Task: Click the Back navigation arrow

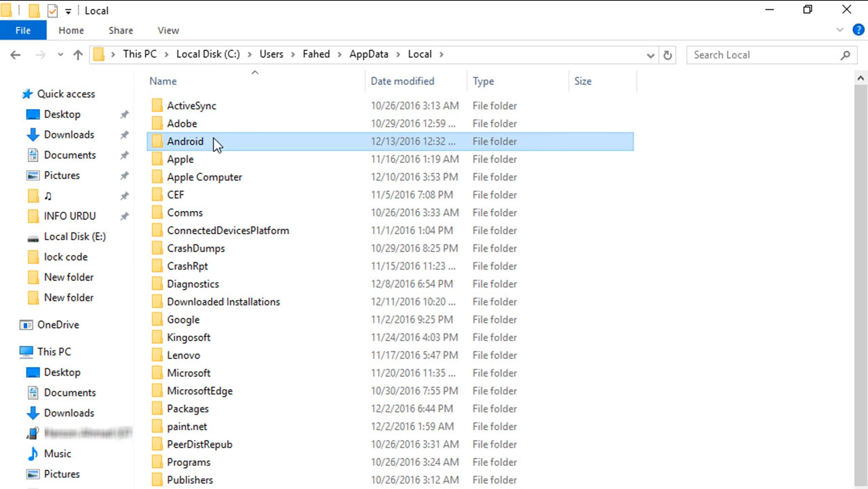Action: tap(16, 55)
